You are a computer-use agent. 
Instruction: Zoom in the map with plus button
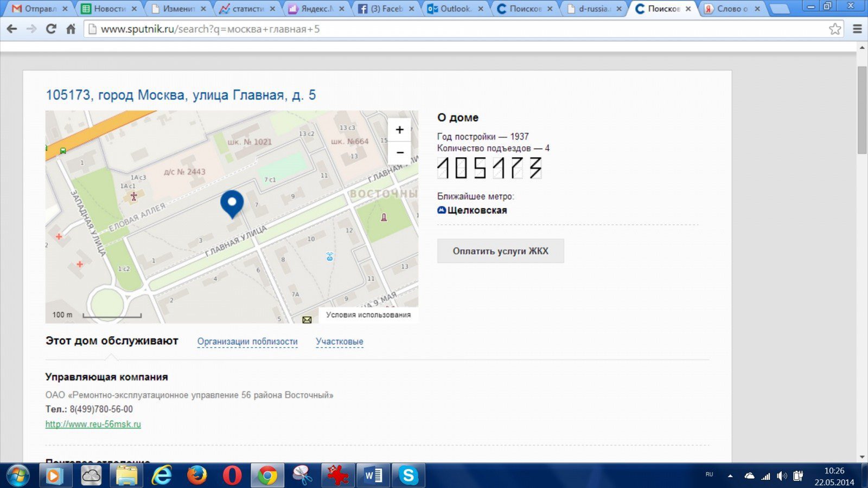point(400,130)
